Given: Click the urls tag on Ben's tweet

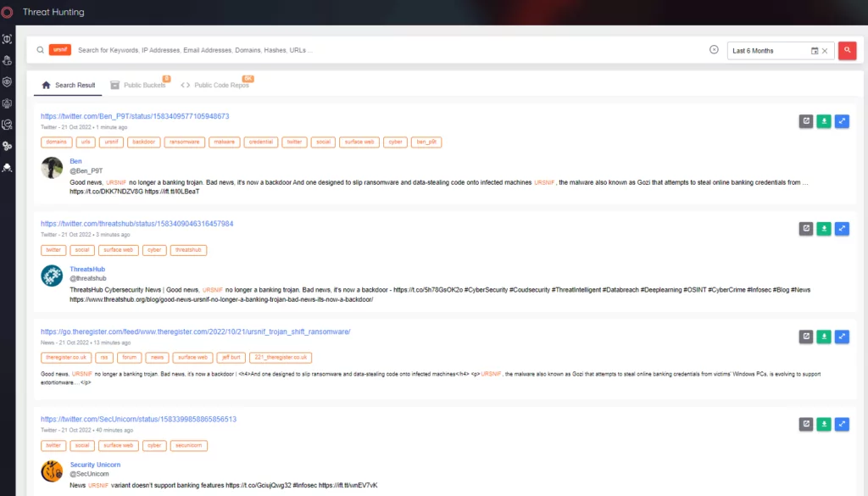Looking at the screenshot, I should tap(86, 142).
